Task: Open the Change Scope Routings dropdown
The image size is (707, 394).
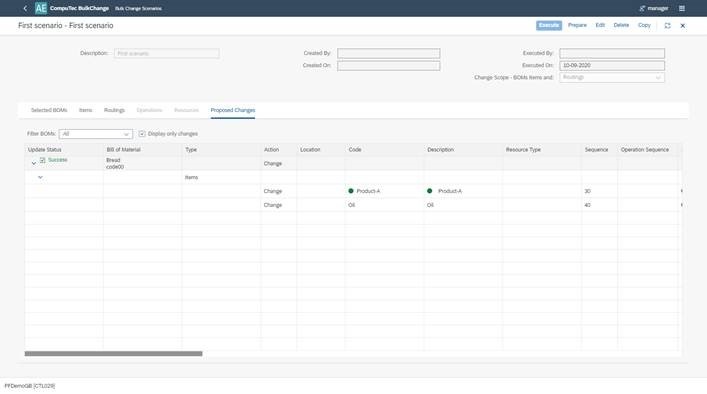Action: click(x=612, y=78)
